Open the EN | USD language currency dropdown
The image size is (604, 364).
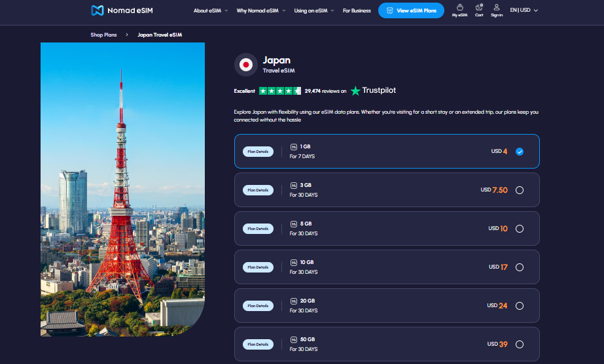524,10
